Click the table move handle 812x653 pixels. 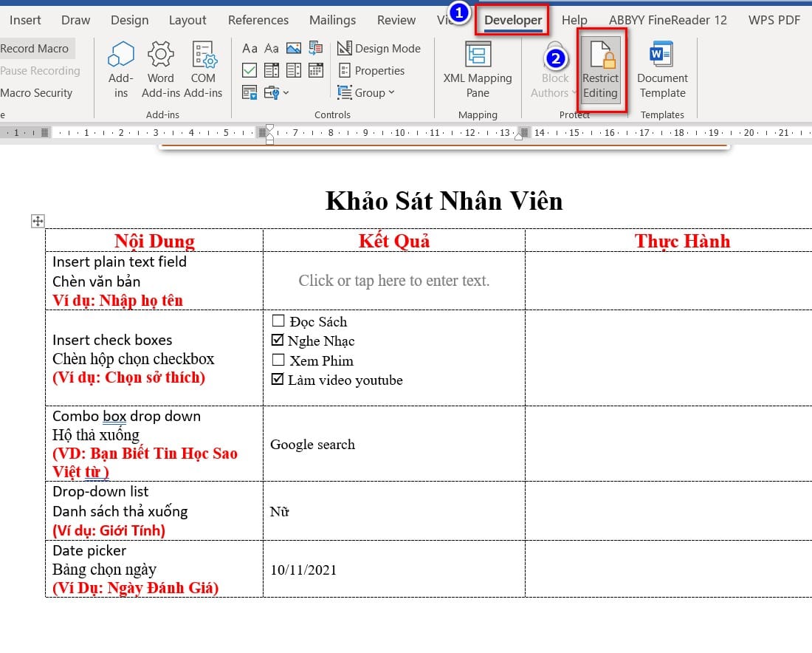pyautogui.click(x=38, y=222)
